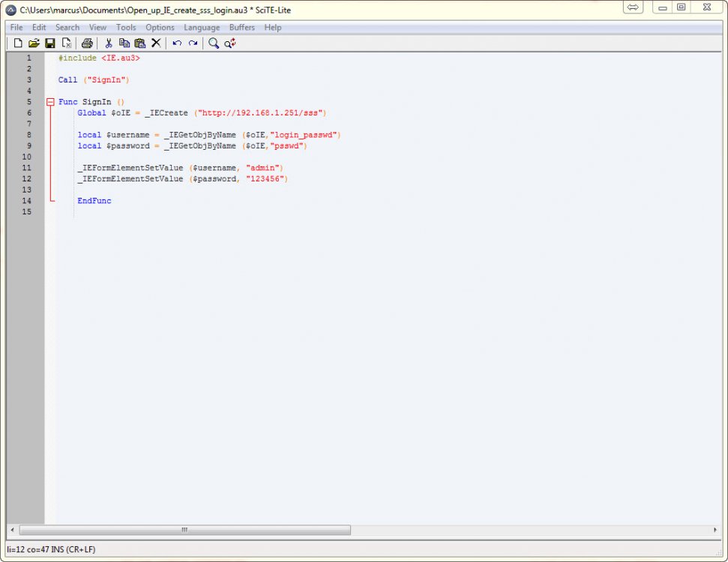Delete selection with X toolbar icon

click(x=156, y=43)
